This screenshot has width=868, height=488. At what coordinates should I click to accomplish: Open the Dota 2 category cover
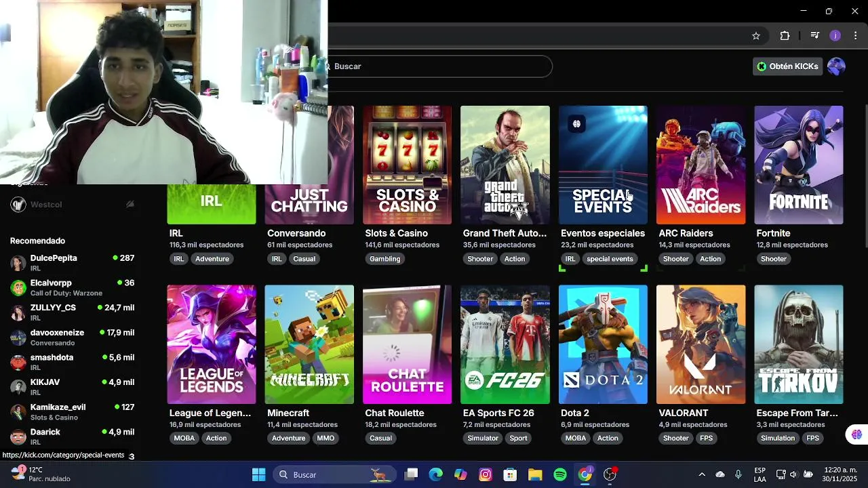(x=603, y=344)
